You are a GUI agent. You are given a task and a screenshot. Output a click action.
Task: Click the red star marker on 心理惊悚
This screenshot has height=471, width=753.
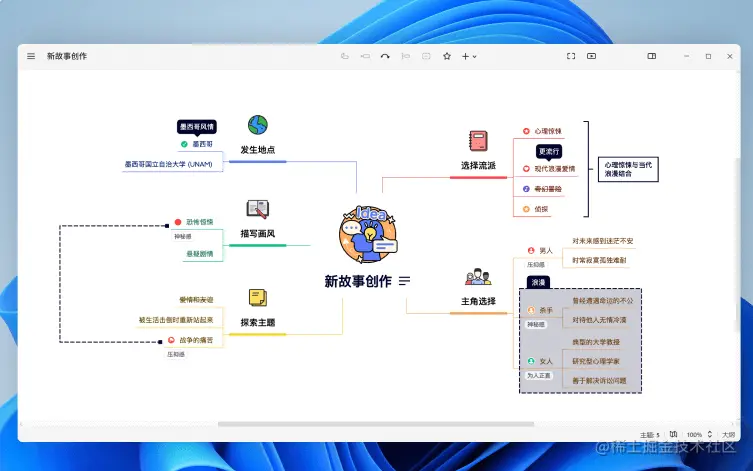(526, 131)
